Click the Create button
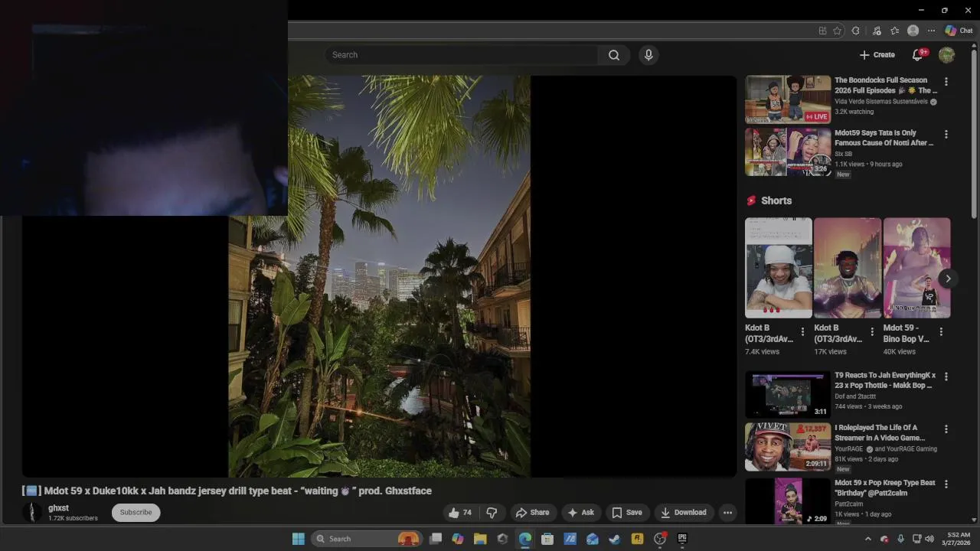This screenshot has height=551, width=980. (x=877, y=55)
